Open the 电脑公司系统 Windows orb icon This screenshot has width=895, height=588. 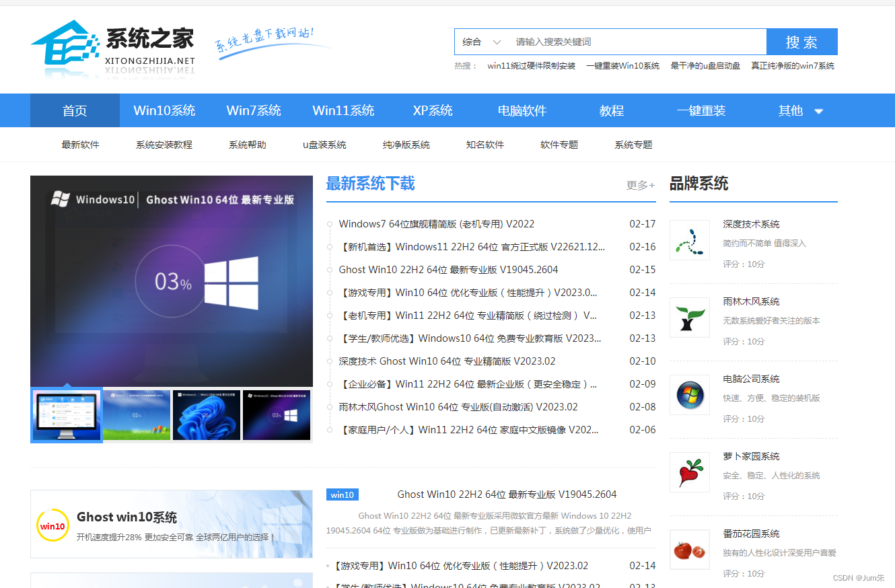pos(690,395)
